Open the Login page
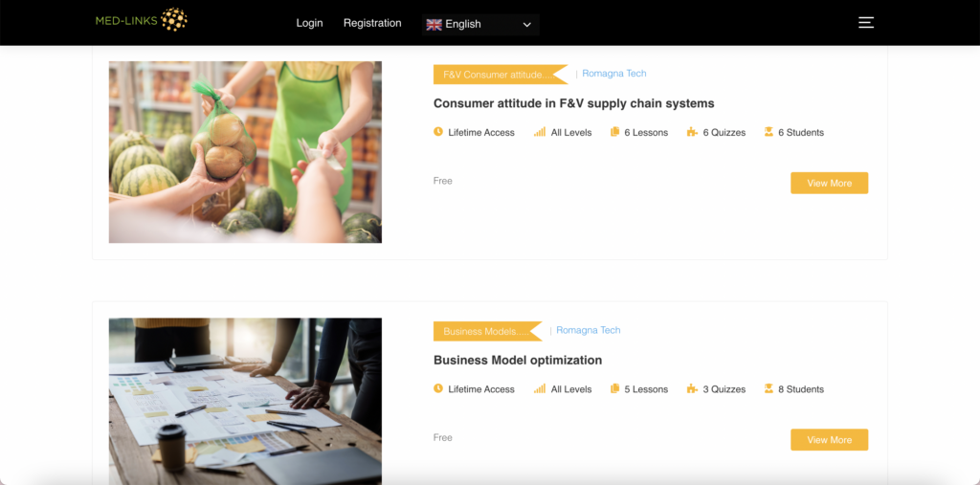 coord(309,23)
